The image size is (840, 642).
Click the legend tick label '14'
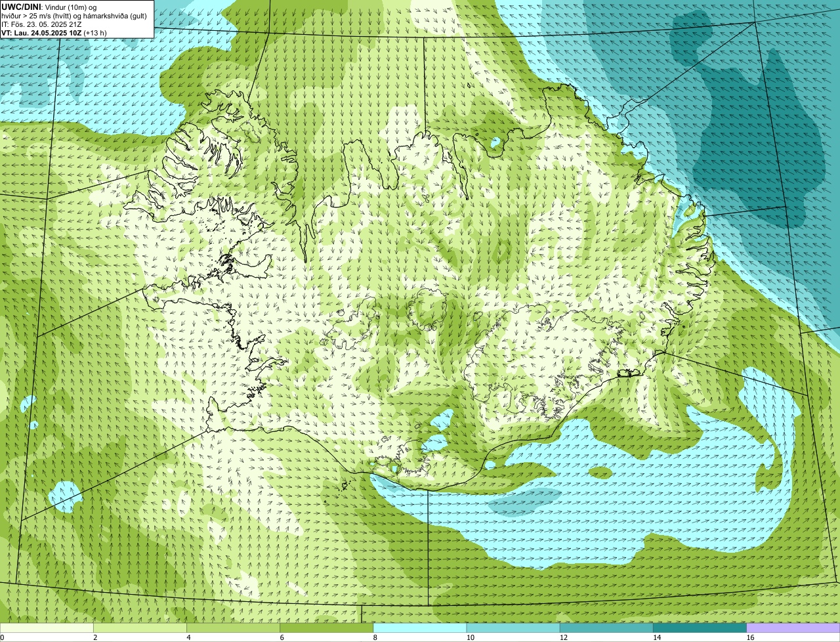[657, 637]
